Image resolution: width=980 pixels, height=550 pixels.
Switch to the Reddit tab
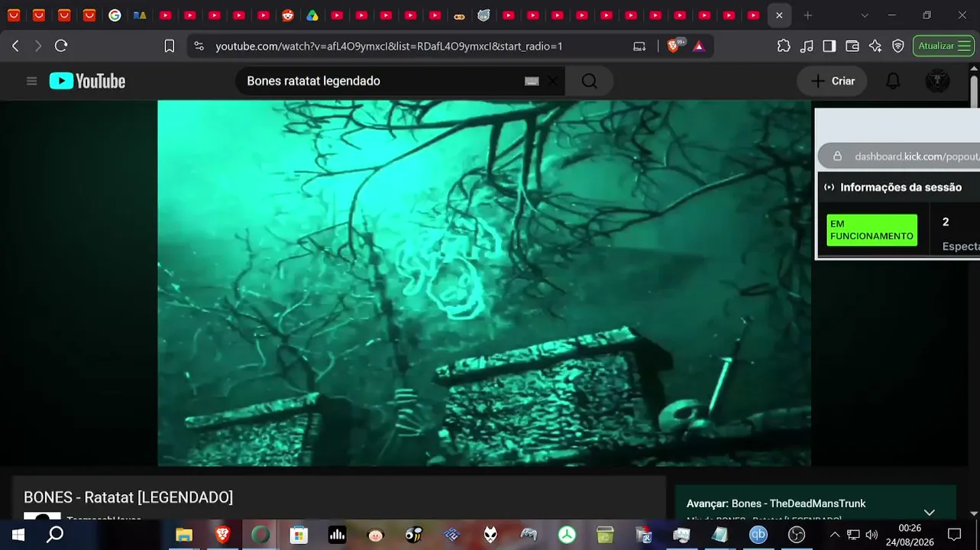(287, 15)
